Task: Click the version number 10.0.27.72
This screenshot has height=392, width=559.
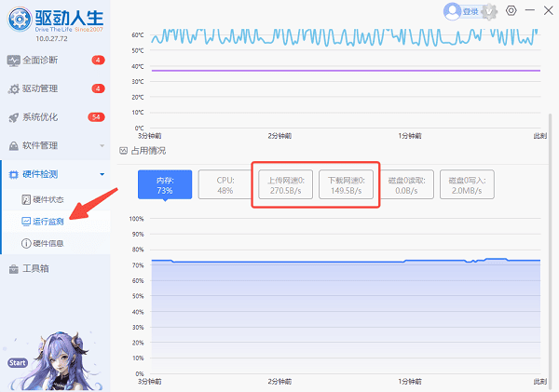Action: click(x=51, y=39)
